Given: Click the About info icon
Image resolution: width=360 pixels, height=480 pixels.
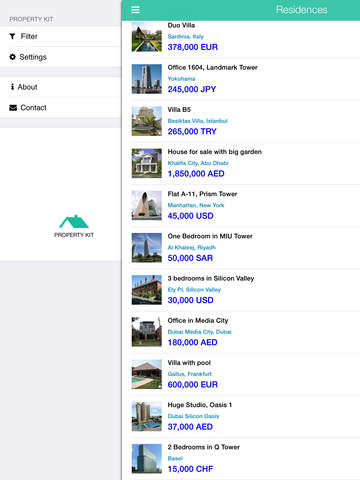Looking at the screenshot, I should click(12, 87).
